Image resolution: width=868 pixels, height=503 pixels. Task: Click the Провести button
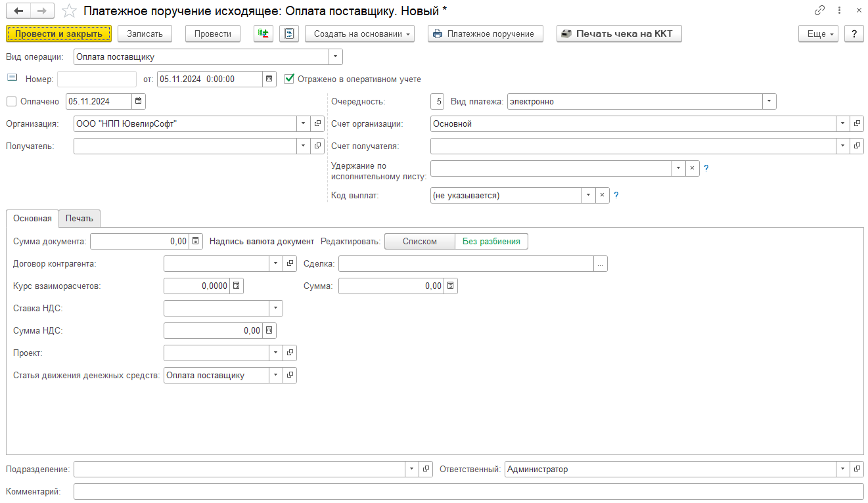click(x=213, y=33)
